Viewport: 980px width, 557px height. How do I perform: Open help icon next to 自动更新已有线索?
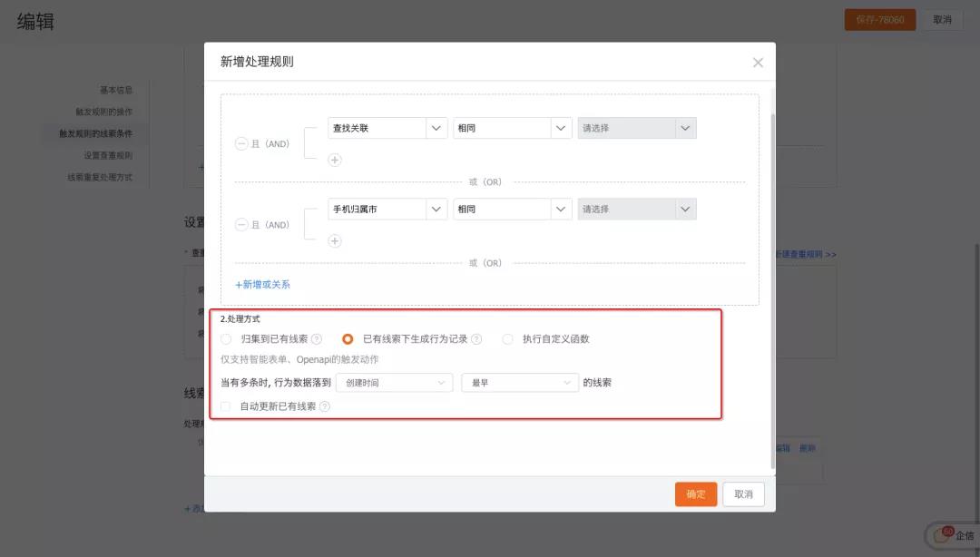pos(324,406)
